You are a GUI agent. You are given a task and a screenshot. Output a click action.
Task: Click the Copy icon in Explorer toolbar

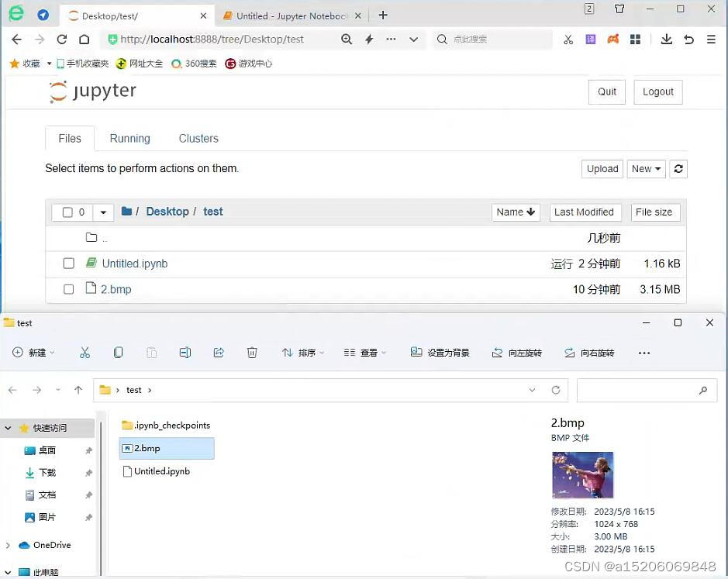pyautogui.click(x=119, y=353)
